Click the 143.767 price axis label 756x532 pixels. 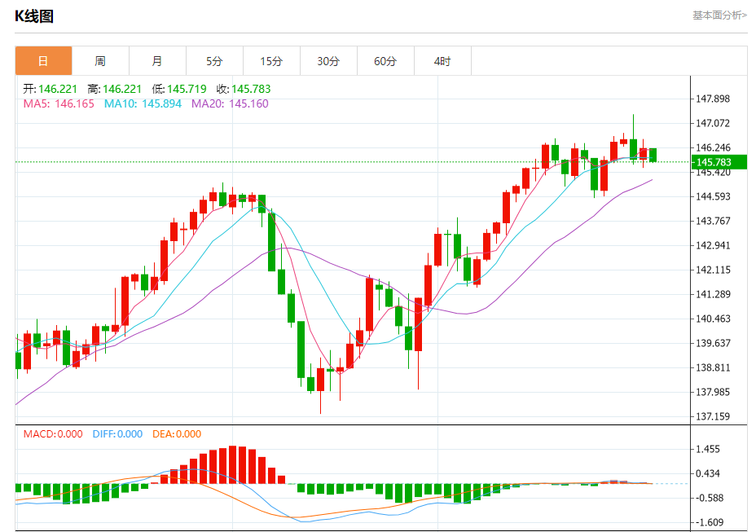tap(713, 221)
